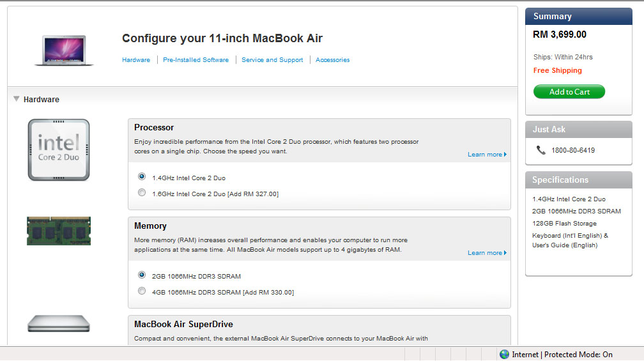Click Learn more in Memory section
The width and height of the screenshot is (644, 361).
pos(487,253)
